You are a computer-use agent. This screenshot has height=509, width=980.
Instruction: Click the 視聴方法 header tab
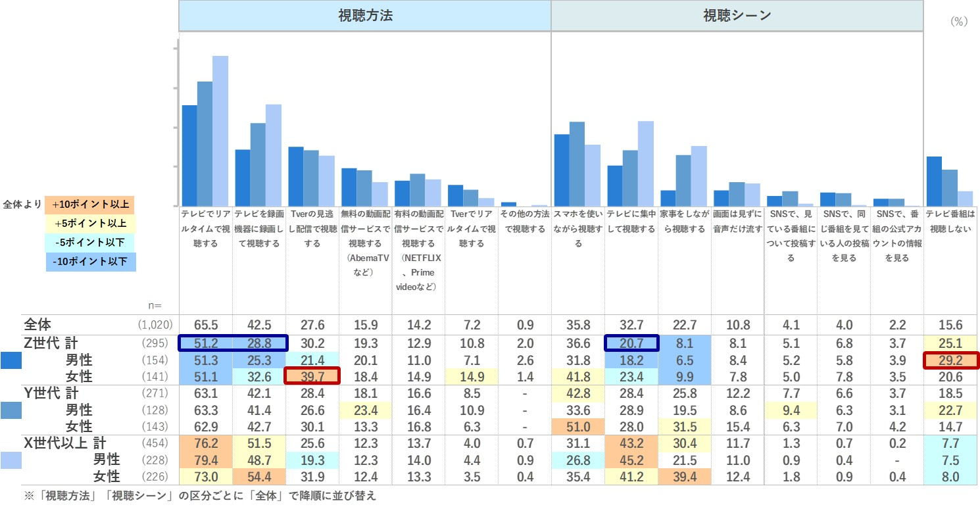[x=365, y=16]
